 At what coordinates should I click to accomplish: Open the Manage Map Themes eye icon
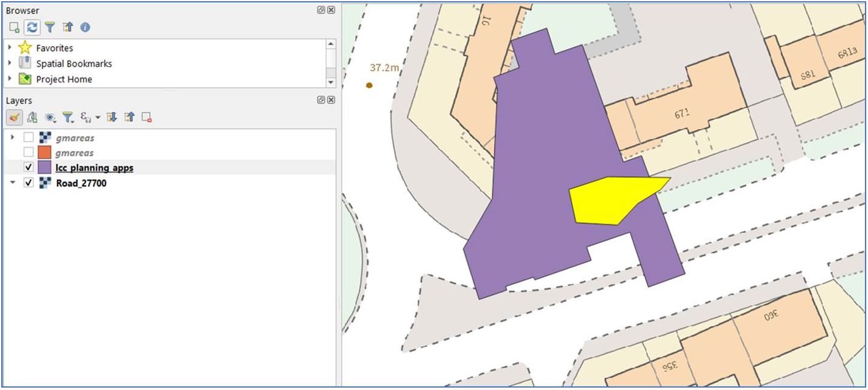[x=50, y=118]
